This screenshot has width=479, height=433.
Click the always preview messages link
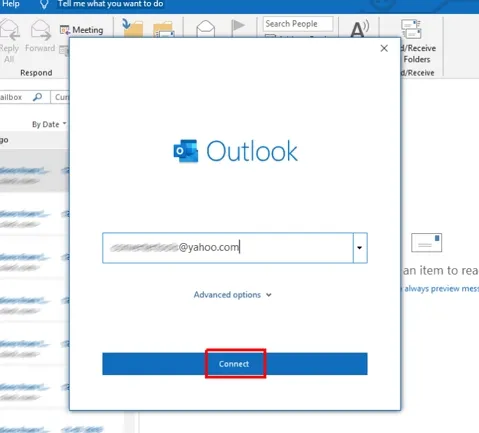pos(441,288)
